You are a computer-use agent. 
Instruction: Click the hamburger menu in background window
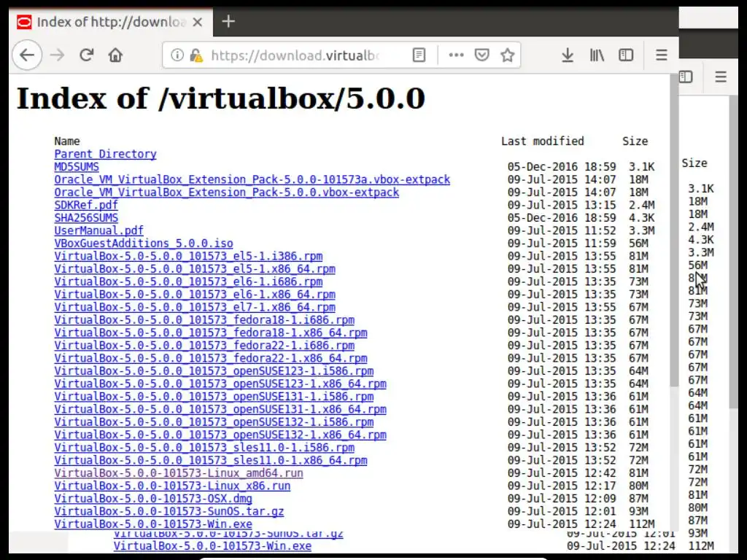pos(721,77)
